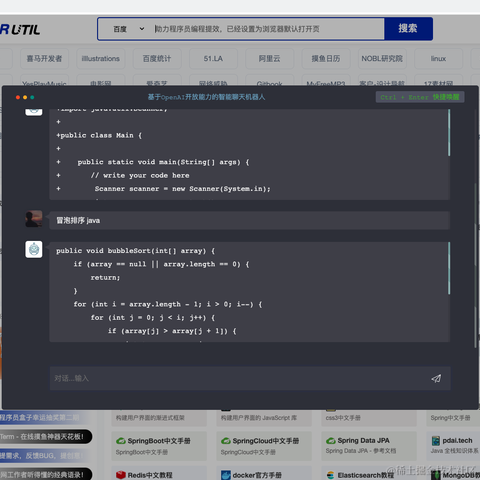Click the 构建用户界面的渐进式框架 description
This screenshot has width=480, height=480.
click(x=150, y=418)
